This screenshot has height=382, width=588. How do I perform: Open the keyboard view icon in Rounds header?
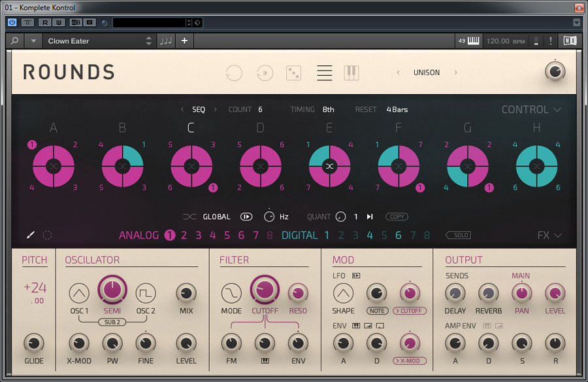click(x=351, y=73)
